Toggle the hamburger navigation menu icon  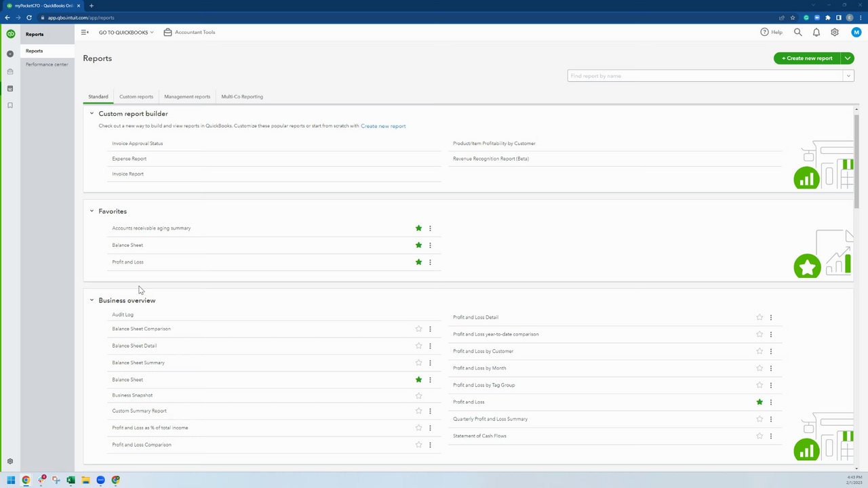tap(85, 32)
